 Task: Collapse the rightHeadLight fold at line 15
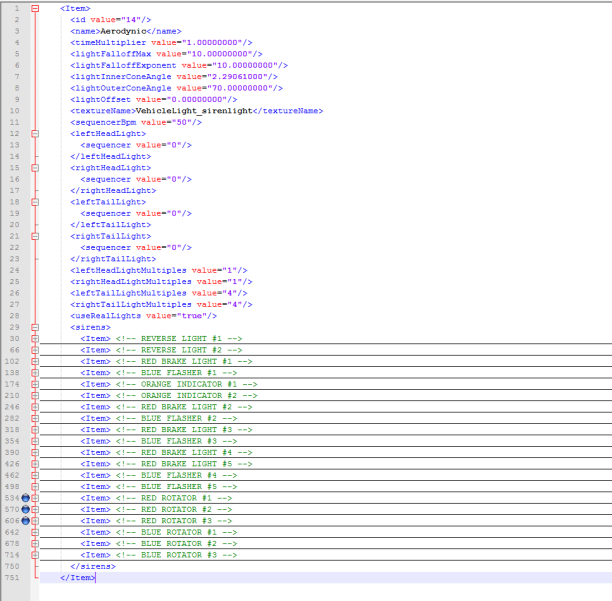35,167
